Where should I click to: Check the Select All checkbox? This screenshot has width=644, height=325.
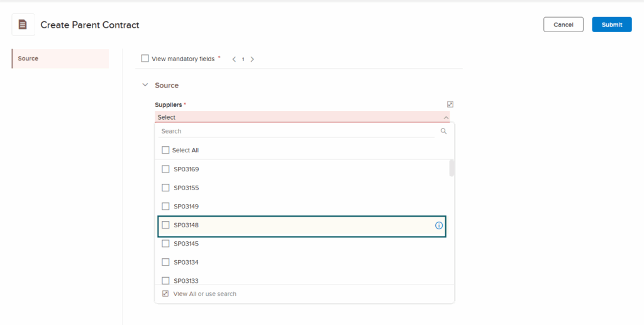click(x=166, y=151)
